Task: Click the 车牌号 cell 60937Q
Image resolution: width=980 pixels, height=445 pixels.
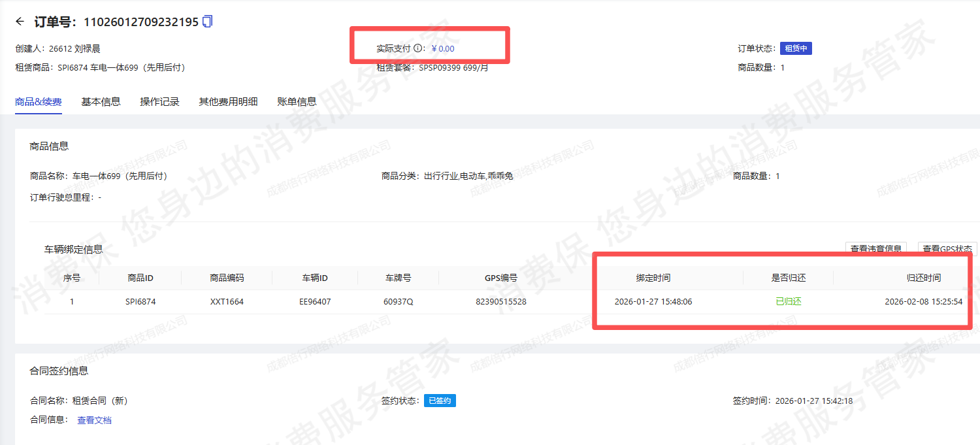Action: coord(398,302)
